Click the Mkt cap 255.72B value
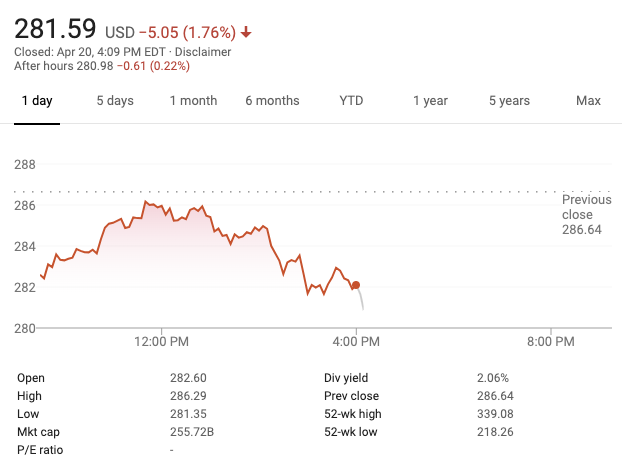Screen dimensions: 622x469 (x=191, y=432)
